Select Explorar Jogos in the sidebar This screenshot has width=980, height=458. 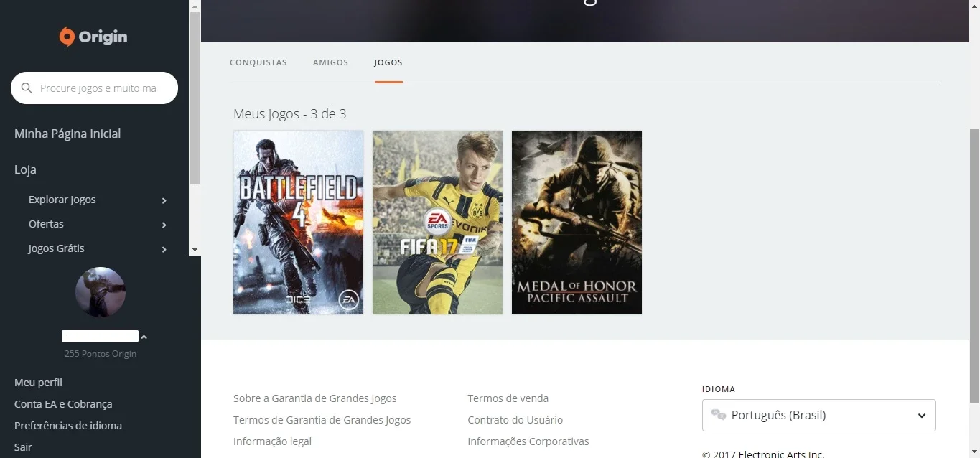point(62,200)
